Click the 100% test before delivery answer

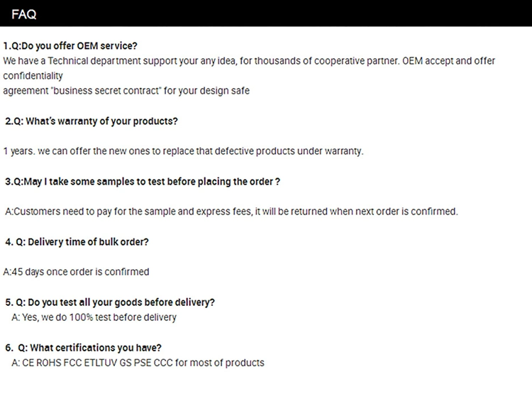pos(94,317)
